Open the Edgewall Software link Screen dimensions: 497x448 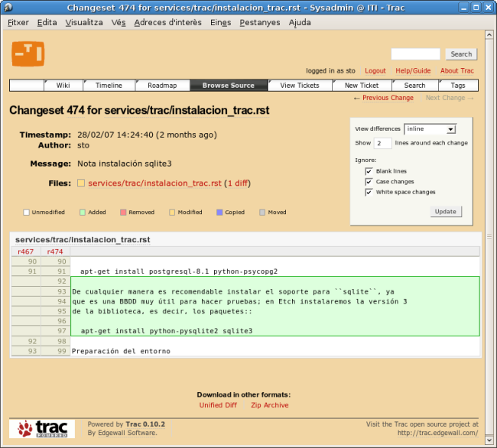(x=127, y=433)
